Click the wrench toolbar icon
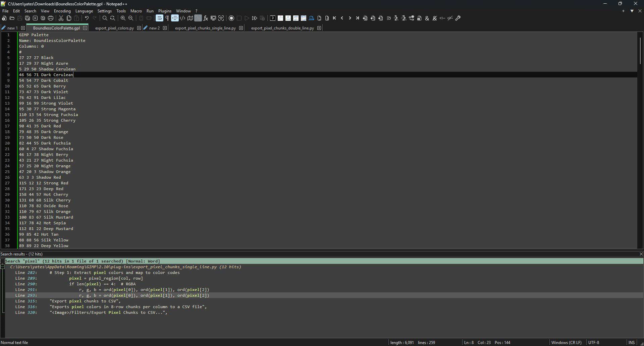644x346 pixels. coord(458,18)
